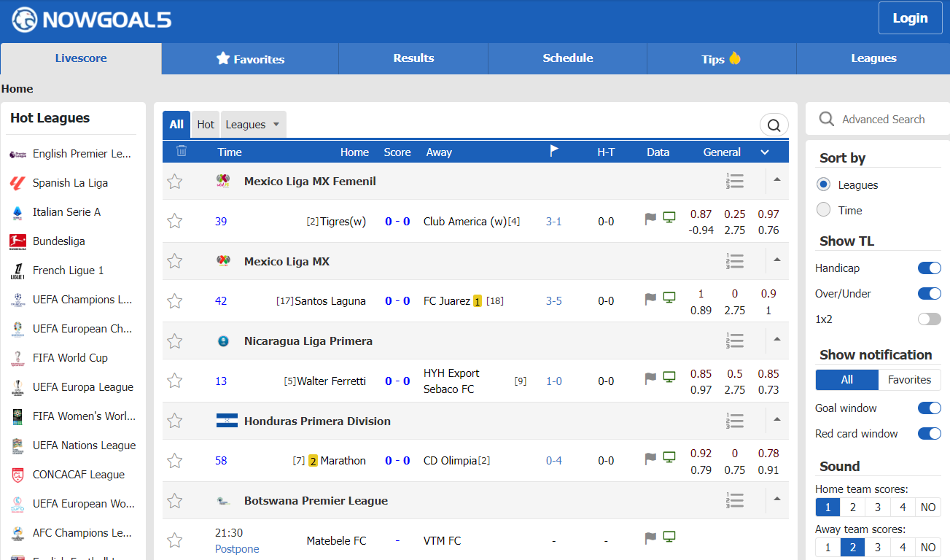This screenshot has width=950, height=560.
Task: Click grey flag icon in Marathon row
Action: click(650, 458)
